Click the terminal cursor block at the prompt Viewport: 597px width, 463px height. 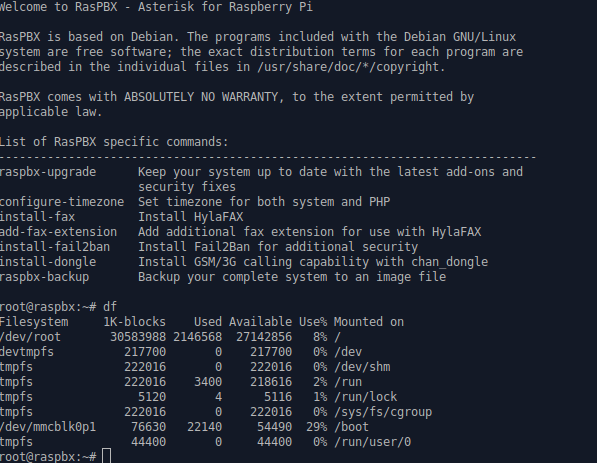(107, 456)
